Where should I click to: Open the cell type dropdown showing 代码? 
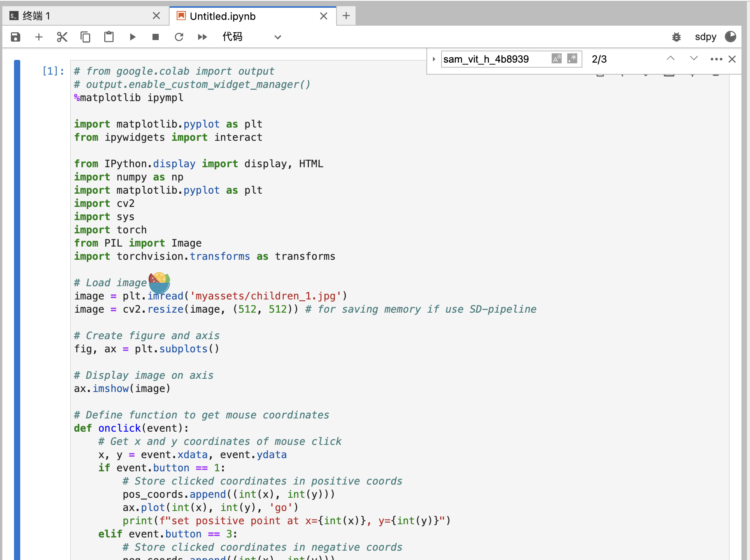(251, 37)
